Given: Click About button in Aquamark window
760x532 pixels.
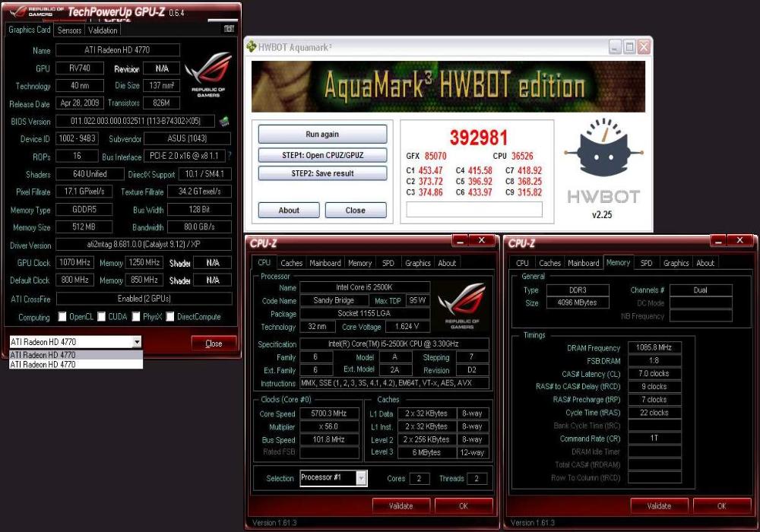Looking at the screenshot, I should tap(289, 211).
